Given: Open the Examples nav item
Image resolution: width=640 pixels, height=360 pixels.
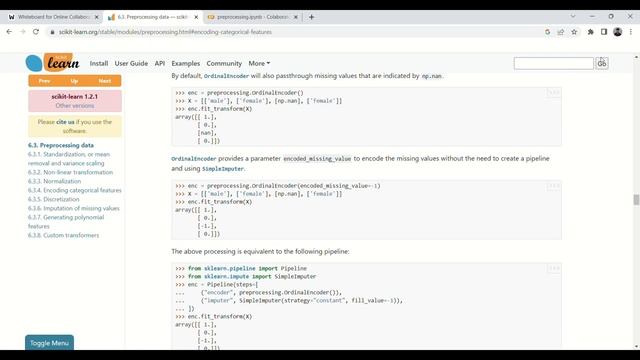Looking at the screenshot, I should [x=186, y=64].
